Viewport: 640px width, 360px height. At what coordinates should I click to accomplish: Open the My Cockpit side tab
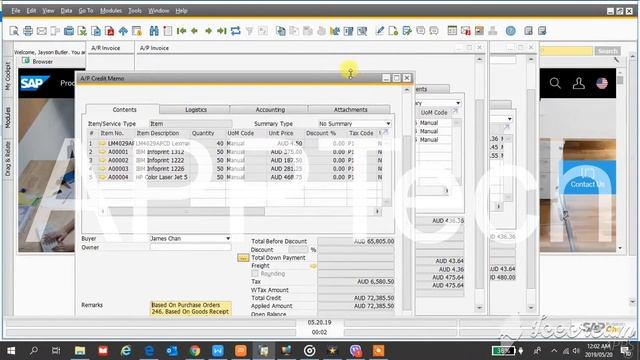tap(8, 76)
